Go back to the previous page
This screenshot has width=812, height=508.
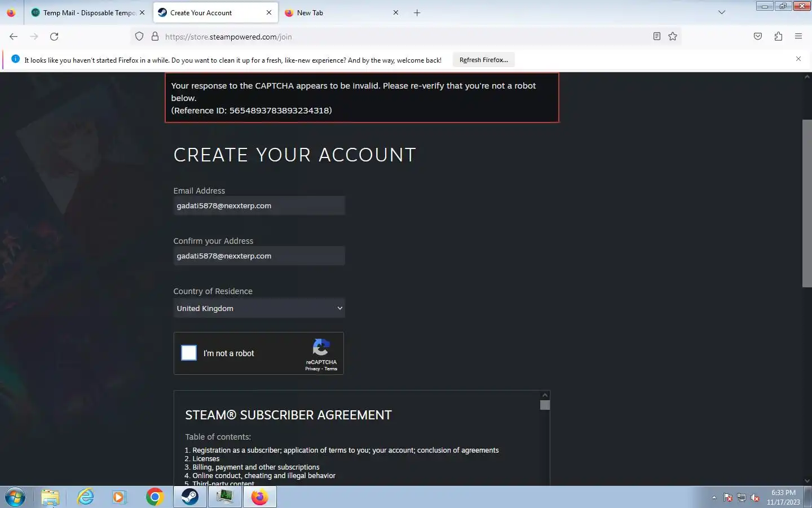14,37
